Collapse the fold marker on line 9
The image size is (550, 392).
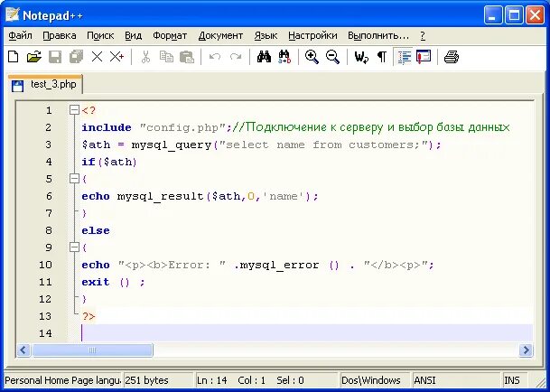(x=74, y=247)
